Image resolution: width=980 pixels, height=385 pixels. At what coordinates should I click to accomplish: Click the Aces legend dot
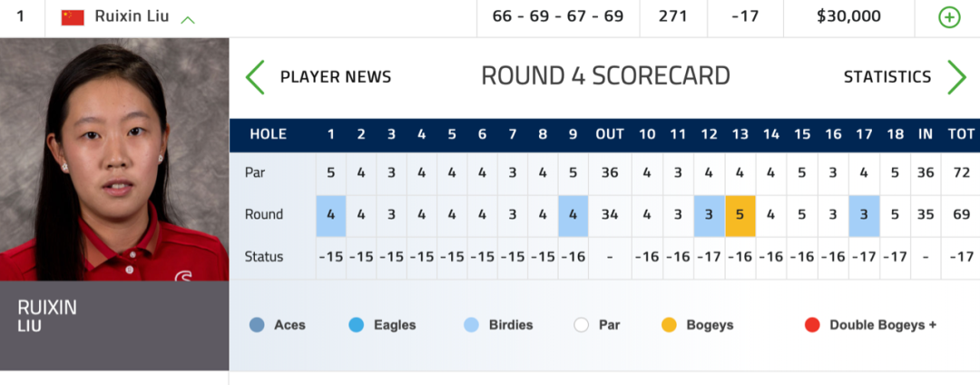coord(257,325)
